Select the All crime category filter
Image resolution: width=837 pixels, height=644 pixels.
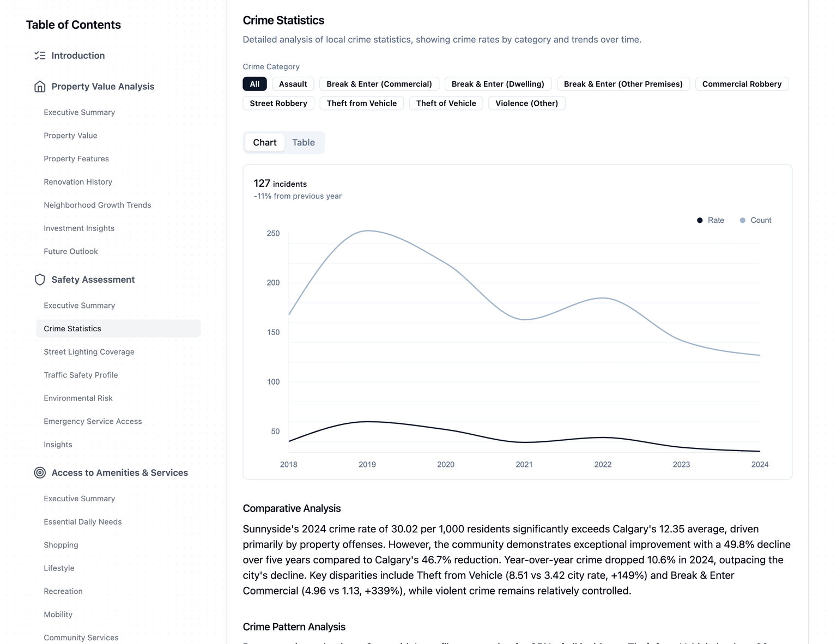254,84
